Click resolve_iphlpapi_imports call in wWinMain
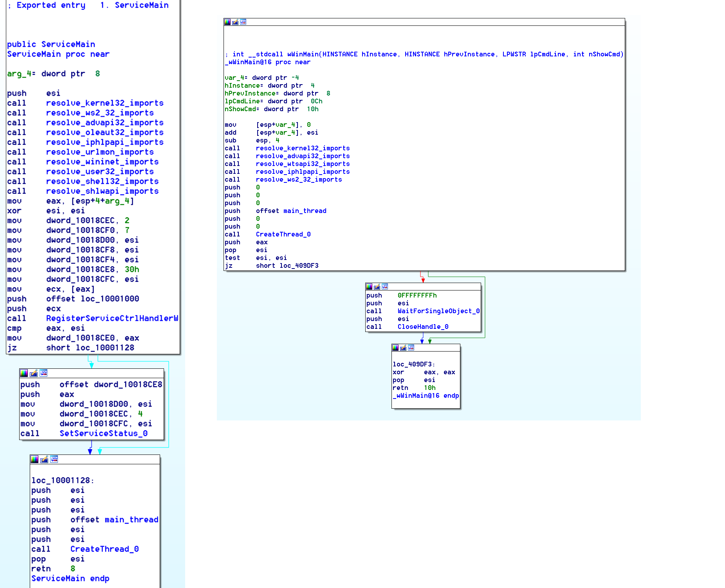725x588 pixels. (x=303, y=171)
